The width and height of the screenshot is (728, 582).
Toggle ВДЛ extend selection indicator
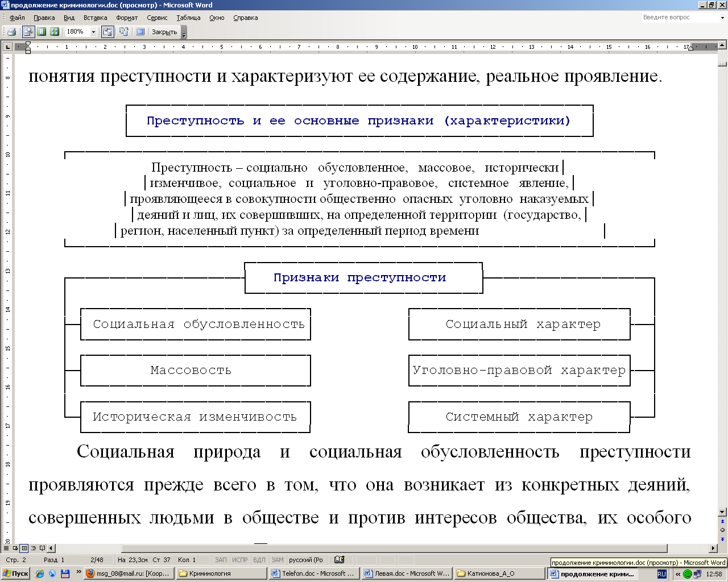[x=259, y=560]
